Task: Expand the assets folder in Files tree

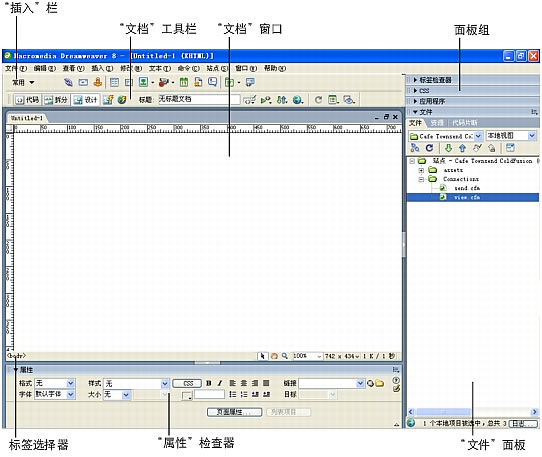Action: [x=421, y=170]
